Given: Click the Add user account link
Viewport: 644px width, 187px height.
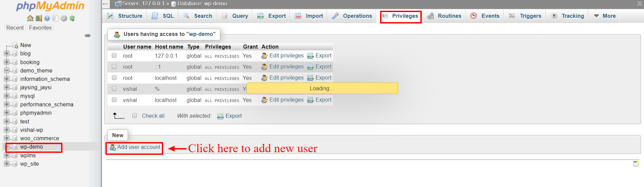Looking at the screenshot, I should coord(139,147).
